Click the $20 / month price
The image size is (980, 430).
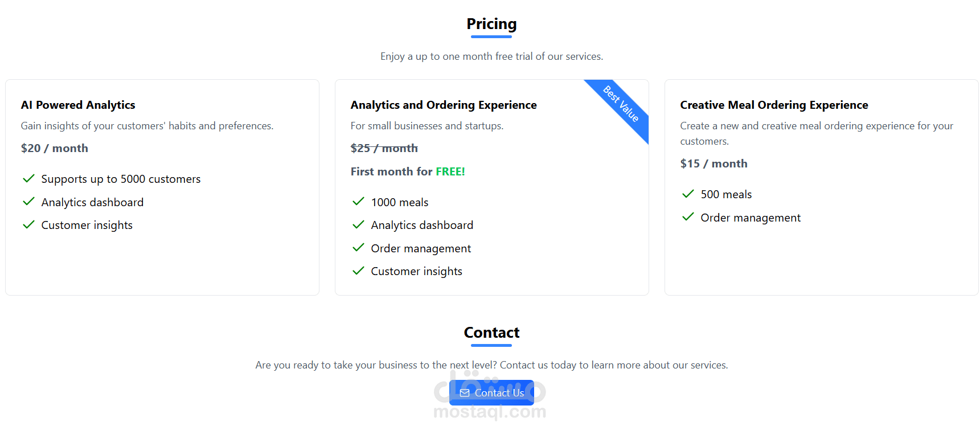point(55,148)
